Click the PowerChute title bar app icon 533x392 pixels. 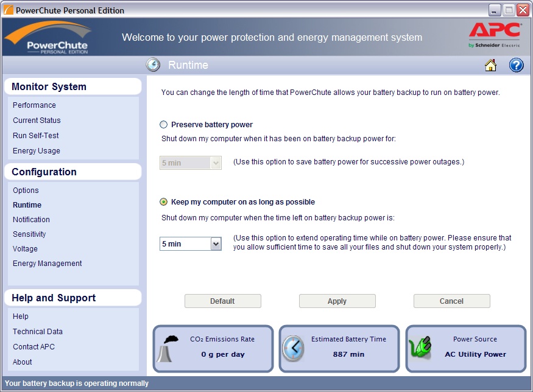[x=8, y=10]
